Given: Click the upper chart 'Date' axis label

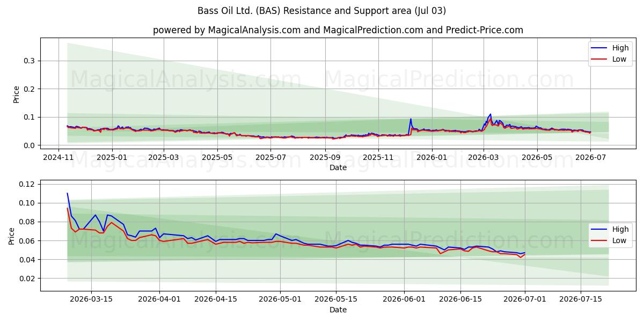Looking at the screenshot, I should point(338,167).
